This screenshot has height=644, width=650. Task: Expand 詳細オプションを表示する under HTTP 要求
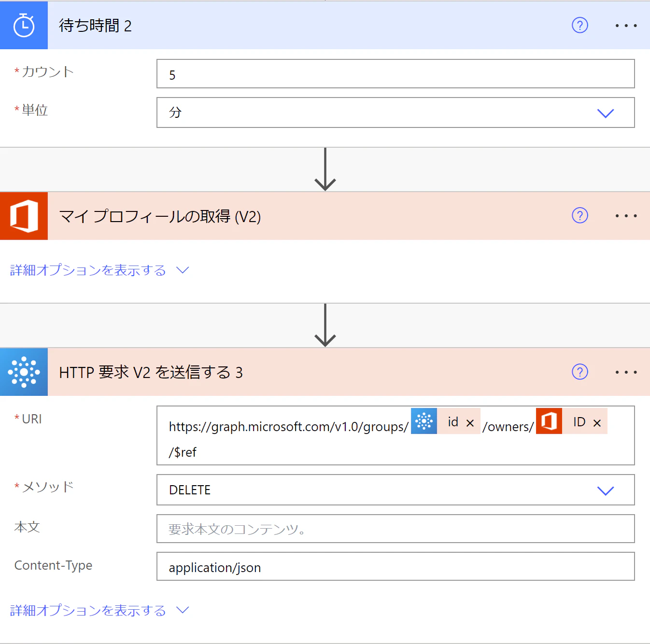coord(99,610)
